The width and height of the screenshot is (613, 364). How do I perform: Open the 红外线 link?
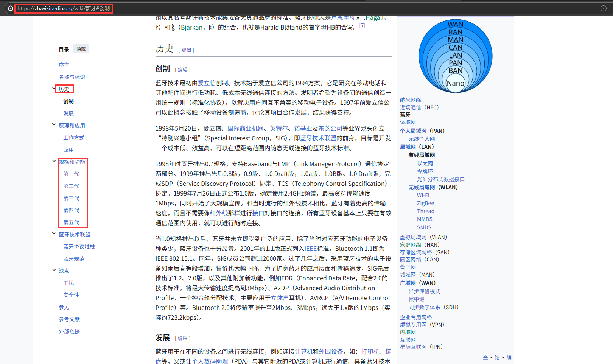[x=219, y=213]
